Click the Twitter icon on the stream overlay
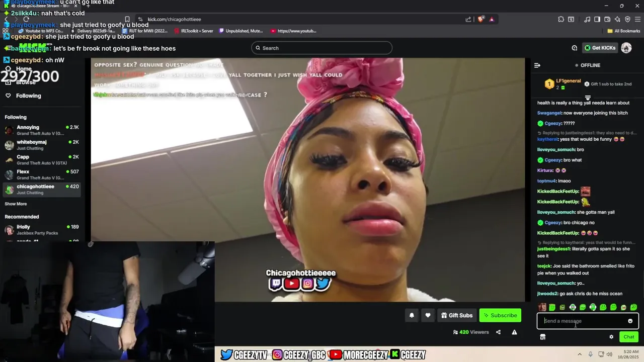The width and height of the screenshot is (644, 362). (x=323, y=284)
